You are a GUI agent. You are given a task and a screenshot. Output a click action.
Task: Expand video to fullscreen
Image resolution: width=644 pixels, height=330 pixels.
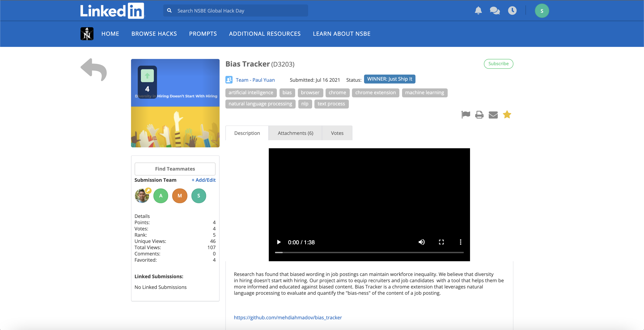click(x=441, y=242)
